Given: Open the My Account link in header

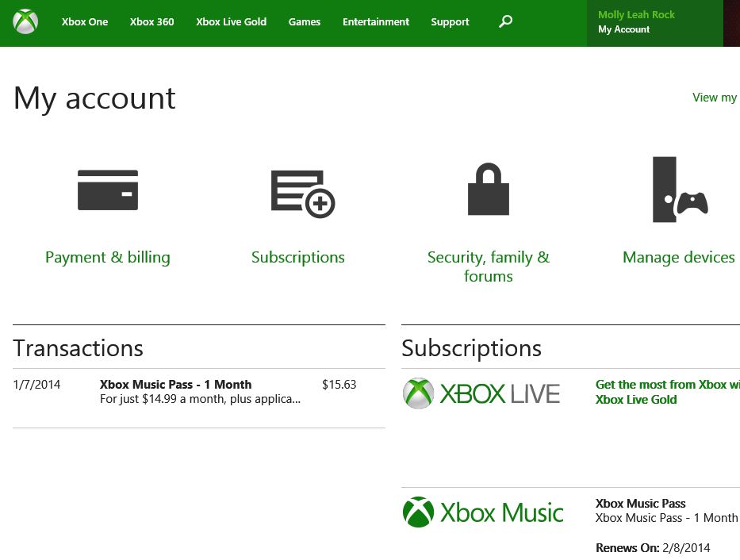Looking at the screenshot, I should click(624, 29).
